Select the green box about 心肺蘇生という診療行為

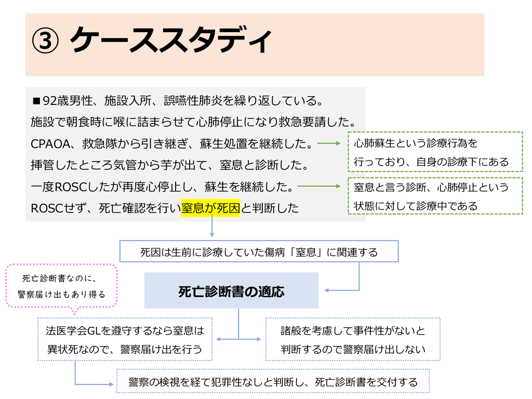[435, 152]
